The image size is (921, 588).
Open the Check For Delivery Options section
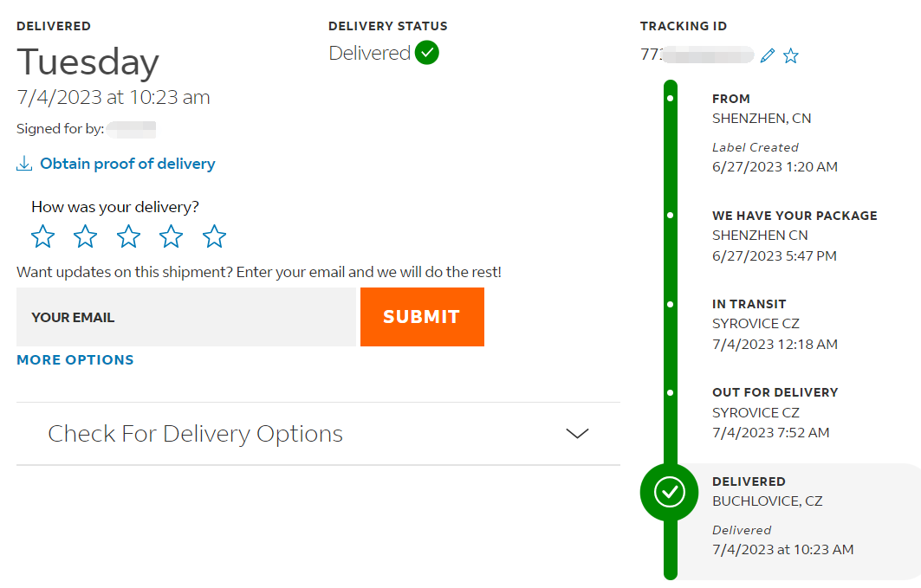coord(318,434)
